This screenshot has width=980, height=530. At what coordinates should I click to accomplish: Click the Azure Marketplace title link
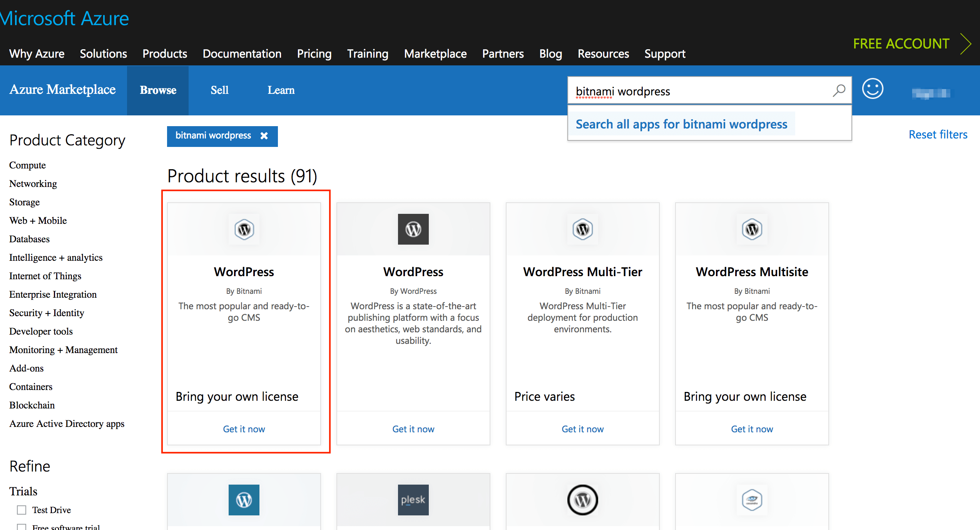[x=62, y=90]
